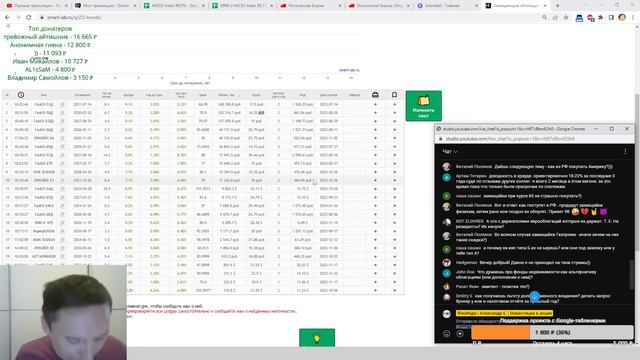The height and width of the screenshot is (360, 640).
Task: Click the smart-lab.ru link above the table
Action: 349,70
